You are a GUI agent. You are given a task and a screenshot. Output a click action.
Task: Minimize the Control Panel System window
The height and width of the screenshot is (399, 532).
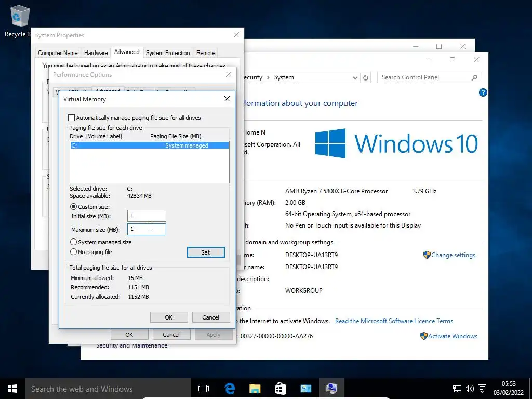click(x=429, y=60)
